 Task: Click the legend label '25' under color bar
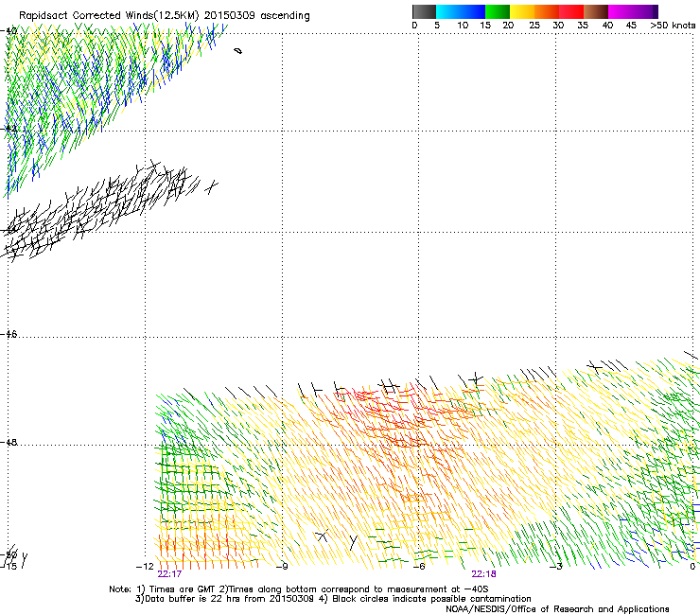(534, 26)
